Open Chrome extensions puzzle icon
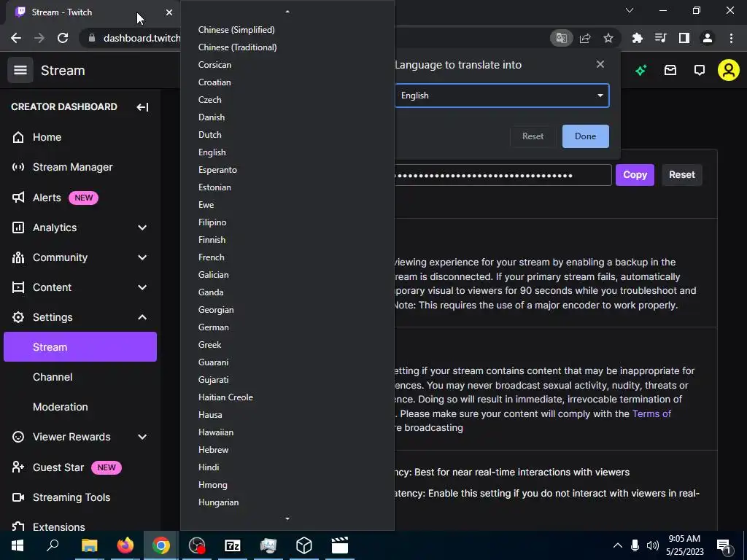Viewport: 747px width, 560px height. pyautogui.click(x=637, y=38)
